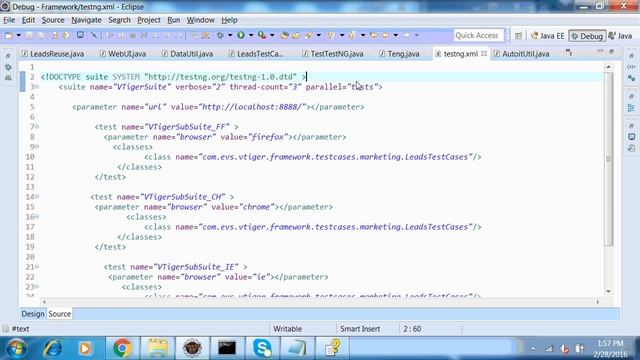640x360 pixels.
Task: Open the Window menu
Action: coord(200,20)
